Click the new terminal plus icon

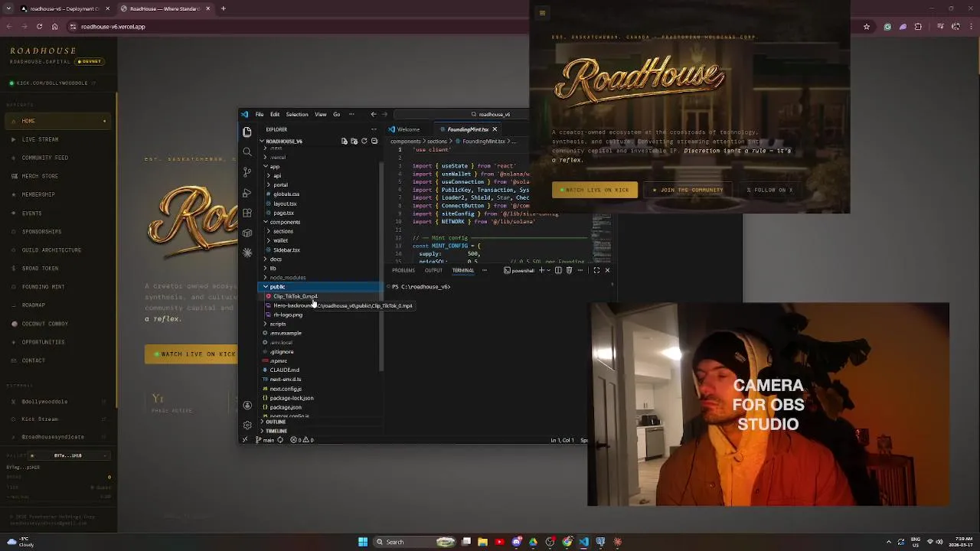(541, 270)
